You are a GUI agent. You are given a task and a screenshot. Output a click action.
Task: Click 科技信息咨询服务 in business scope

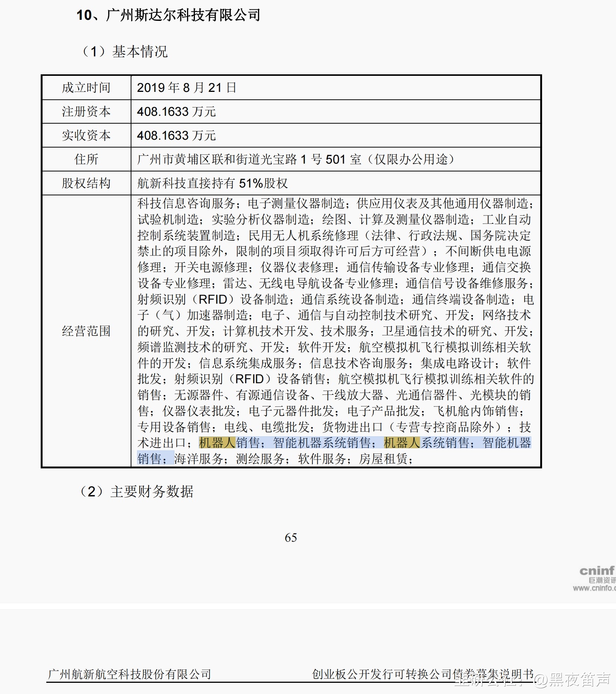point(186,204)
